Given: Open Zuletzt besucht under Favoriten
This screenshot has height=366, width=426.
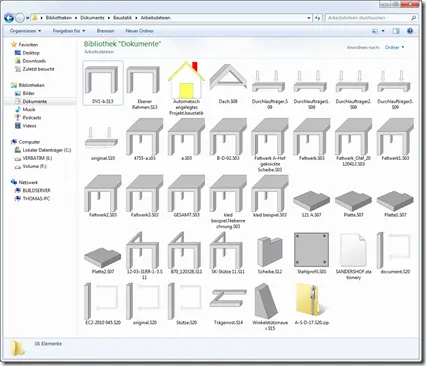Looking at the screenshot, I should [38, 69].
